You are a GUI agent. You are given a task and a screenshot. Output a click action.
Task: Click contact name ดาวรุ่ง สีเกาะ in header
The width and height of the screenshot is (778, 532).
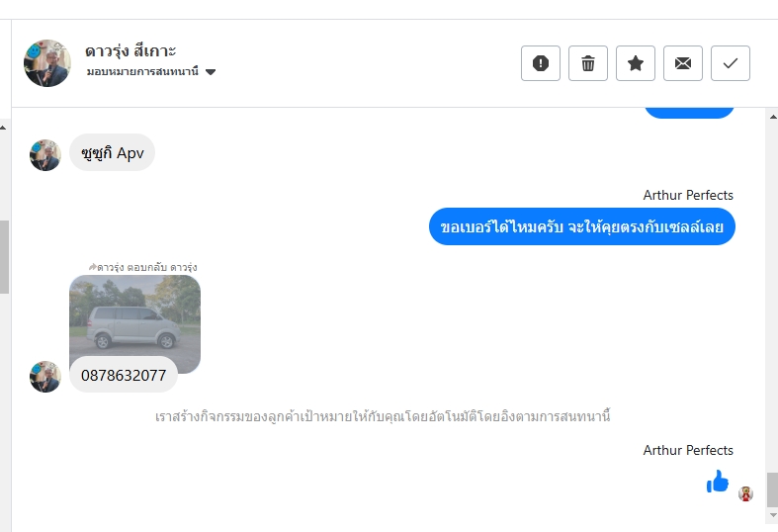pos(130,50)
